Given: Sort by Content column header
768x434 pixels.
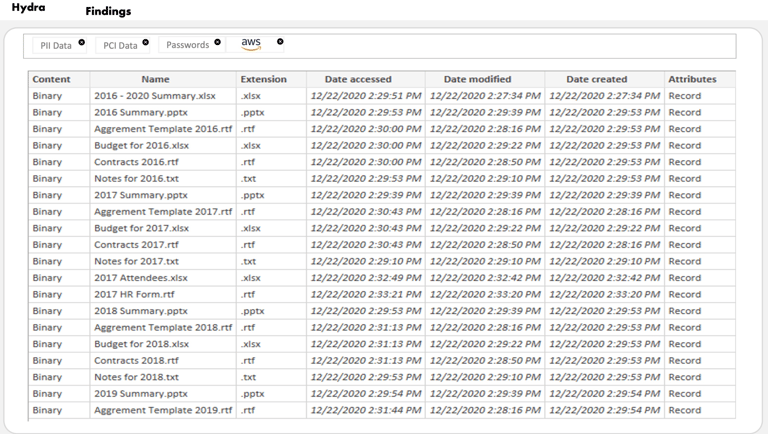Looking at the screenshot, I should click(59, 79).
